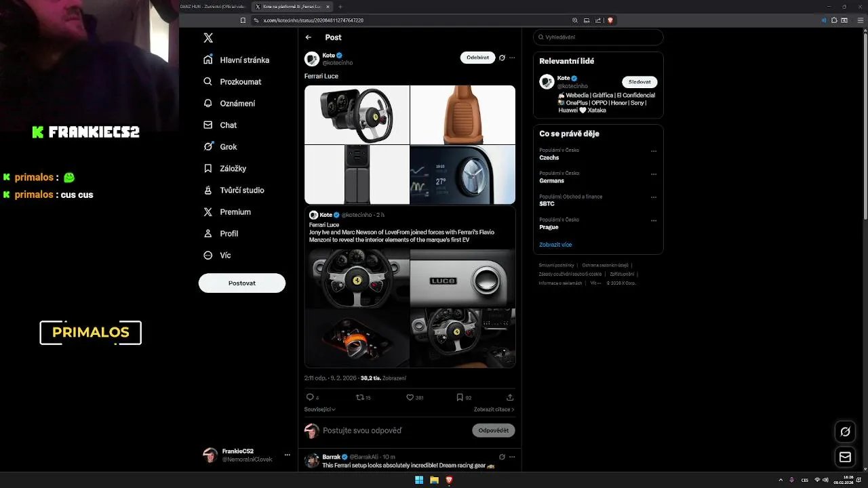868x488 pixels.
Task: Open three-dot menu on Kote's post
Action: 512,58
